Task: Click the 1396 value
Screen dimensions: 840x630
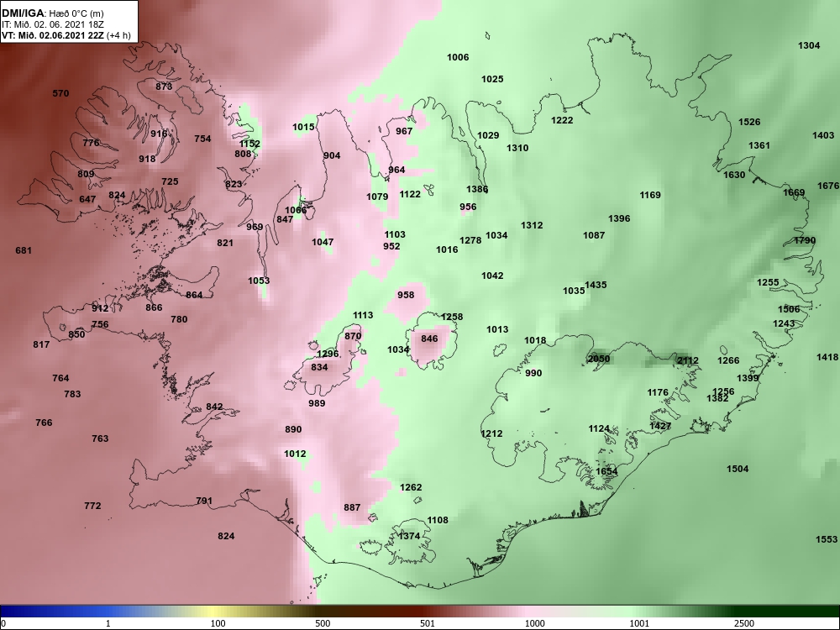Action: point(619,218)
